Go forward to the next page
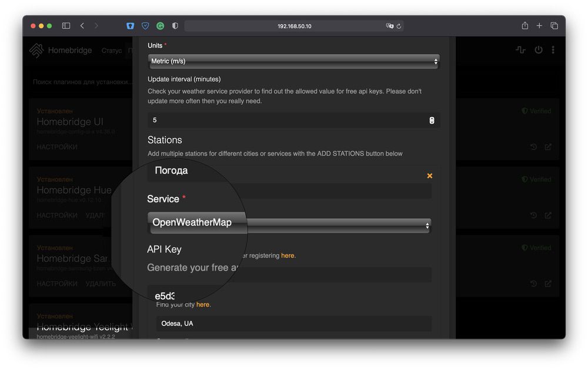The height and width of the screenshot is (369, 588). click(x=96, y=26)
